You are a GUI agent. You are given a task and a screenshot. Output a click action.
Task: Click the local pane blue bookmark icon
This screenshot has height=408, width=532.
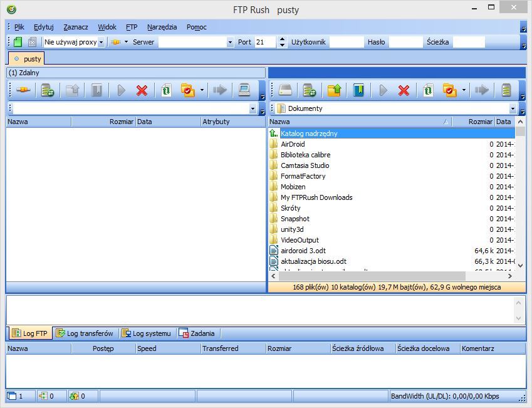(x=358, y=90)
